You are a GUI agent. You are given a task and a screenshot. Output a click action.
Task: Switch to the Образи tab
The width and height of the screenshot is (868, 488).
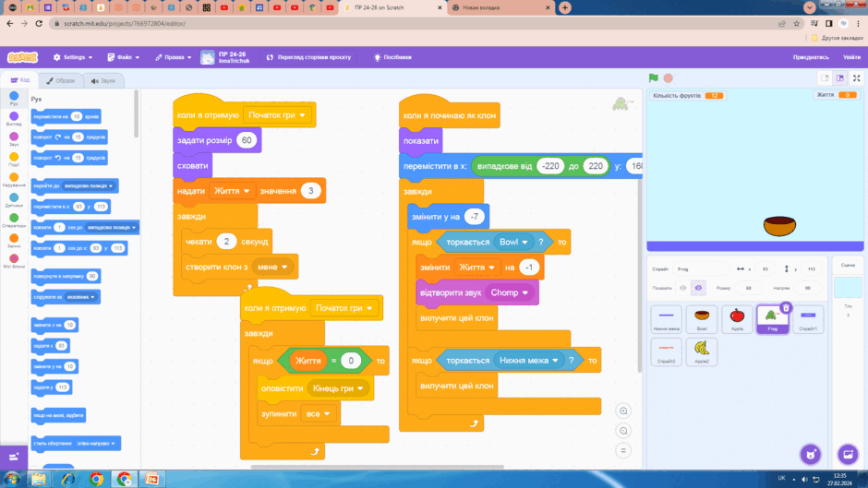pos(60,81)
